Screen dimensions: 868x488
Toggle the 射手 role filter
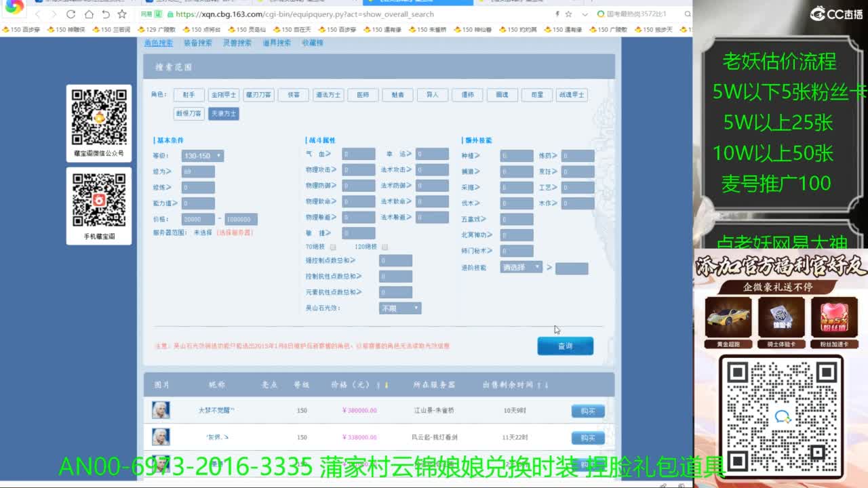189,95
